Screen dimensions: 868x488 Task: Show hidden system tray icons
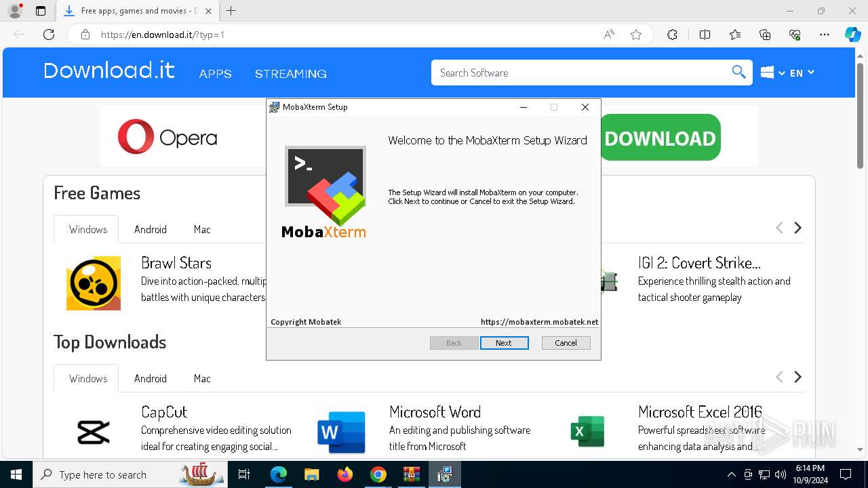coord(731,474)
